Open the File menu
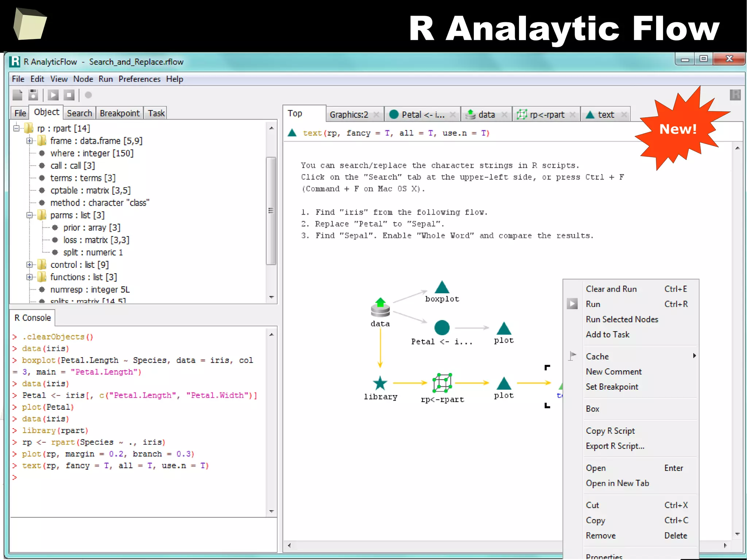This screenshot has width=747, height=560. tap(18, 79)
